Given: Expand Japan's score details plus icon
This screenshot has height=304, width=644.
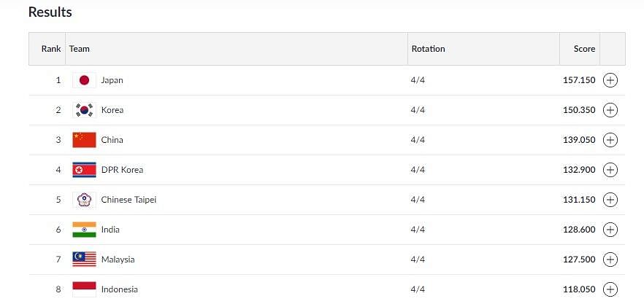Looking at the screenshot, I should tap(610, 80).
